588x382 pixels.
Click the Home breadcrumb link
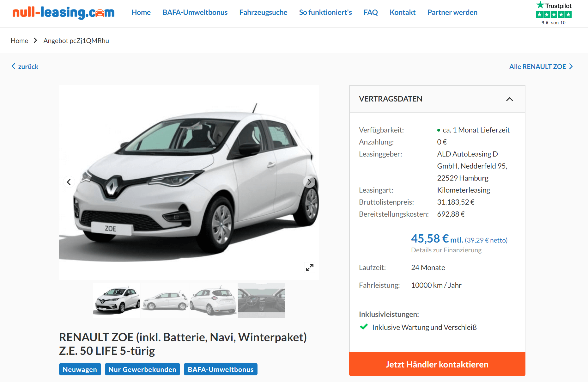click(x=19, y=40)
